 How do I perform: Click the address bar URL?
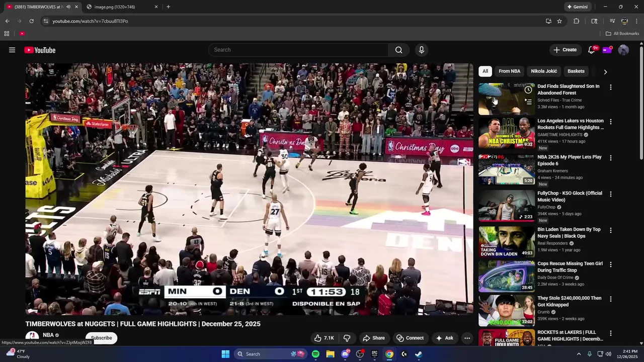(91, 21)
